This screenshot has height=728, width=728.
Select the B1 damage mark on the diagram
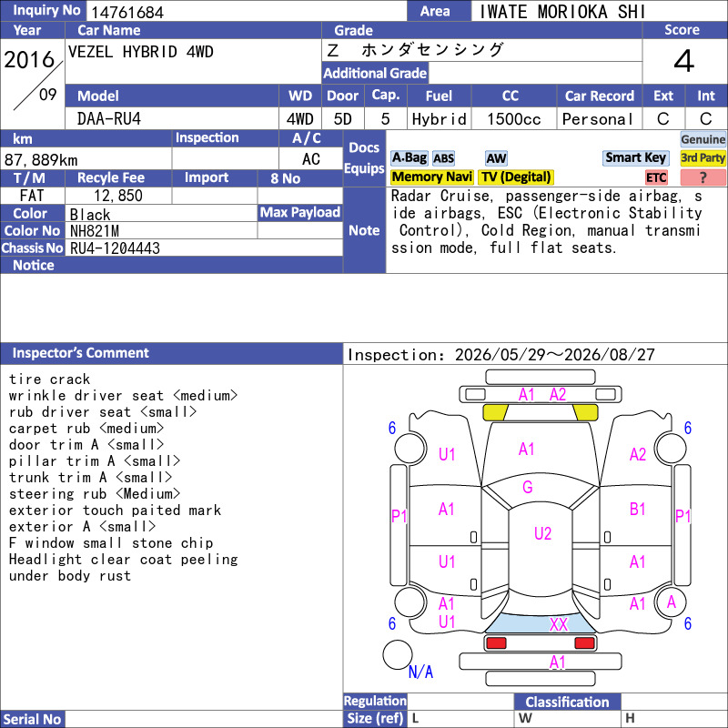(x=638, y=510)
